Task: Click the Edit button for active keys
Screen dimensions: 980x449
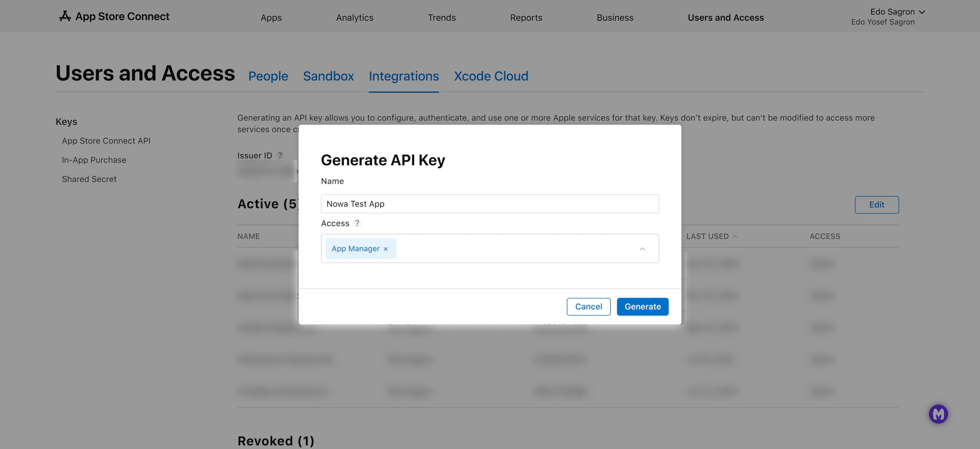Action: point(877,204)
